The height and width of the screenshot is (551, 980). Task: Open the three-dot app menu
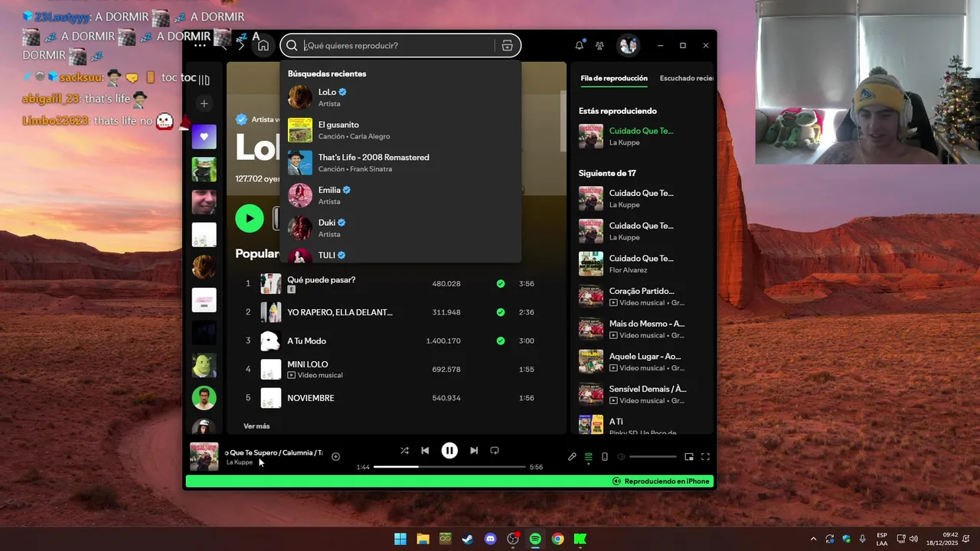click(x=200, y=45)
